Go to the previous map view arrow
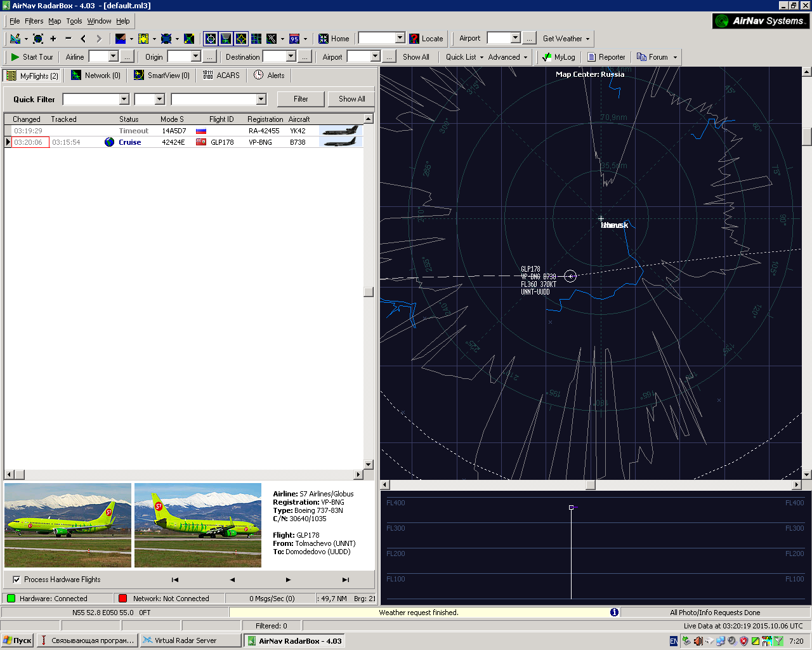The image size is (812, 650). (83, 39)
